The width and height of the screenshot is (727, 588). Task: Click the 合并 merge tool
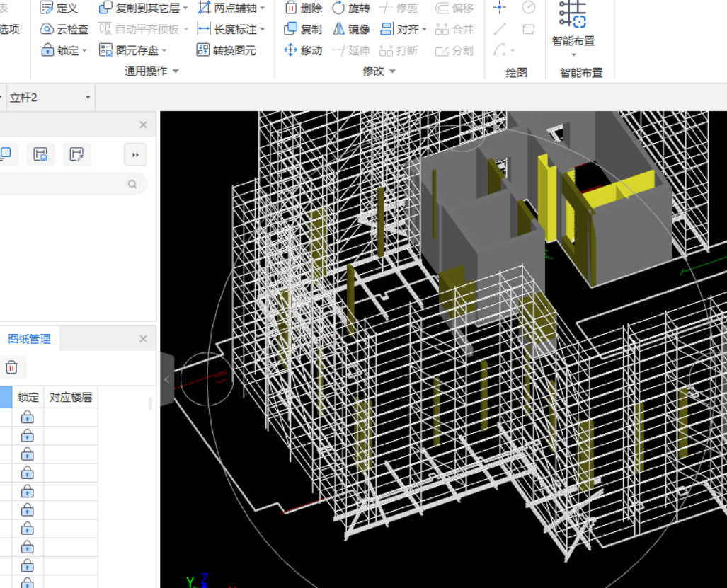pos(454,29)
